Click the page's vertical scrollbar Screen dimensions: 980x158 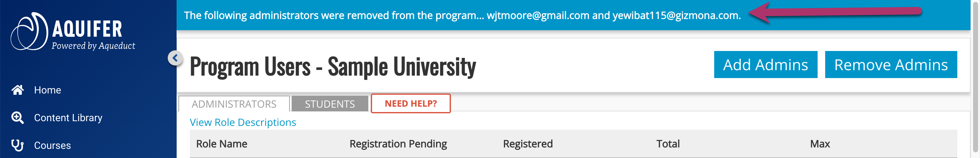976,76
